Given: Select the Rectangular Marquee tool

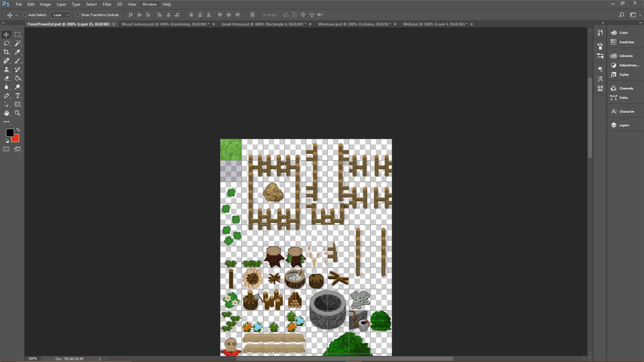Looking at the screenshot, I should [18, 35].
